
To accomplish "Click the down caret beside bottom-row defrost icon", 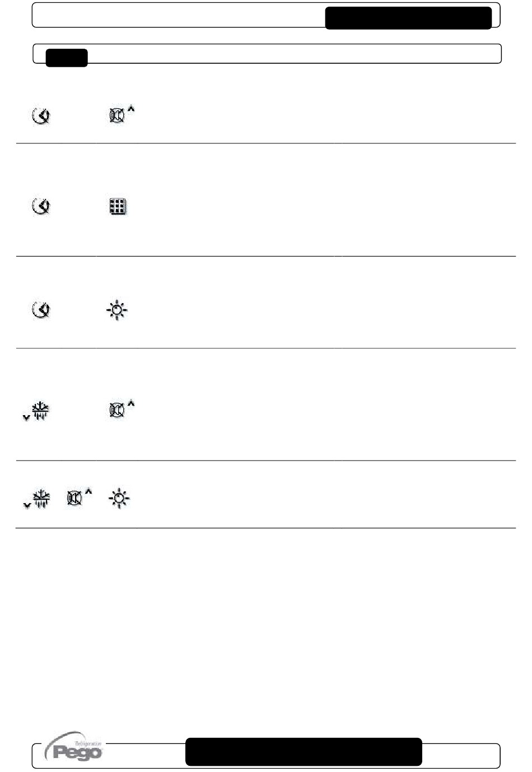I will (26, 504).
